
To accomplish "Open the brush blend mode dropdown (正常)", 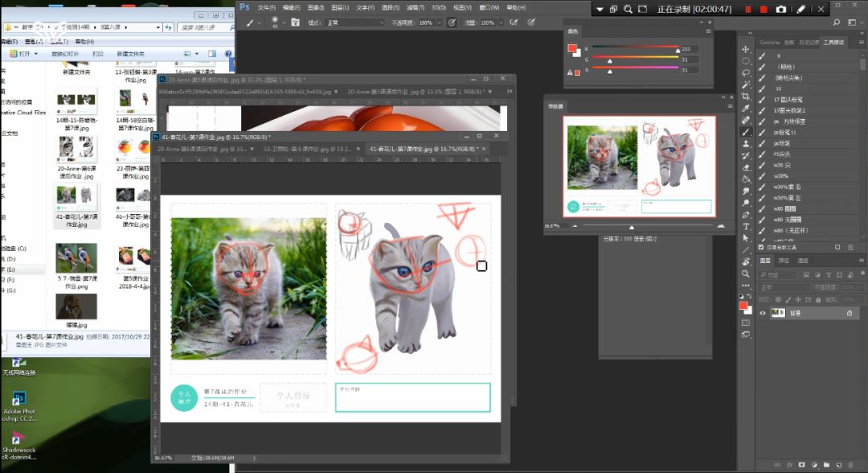I will pos(355,23).
